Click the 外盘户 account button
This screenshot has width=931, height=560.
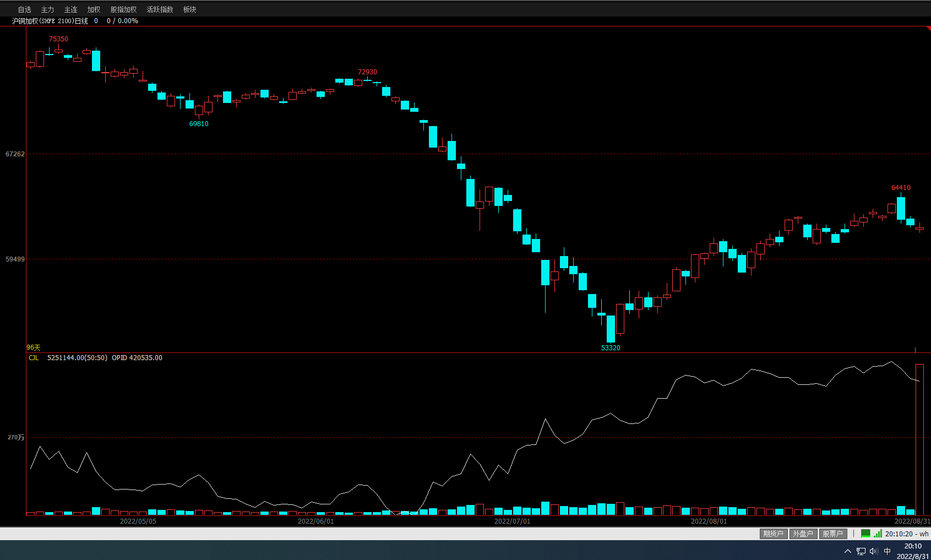803,534
